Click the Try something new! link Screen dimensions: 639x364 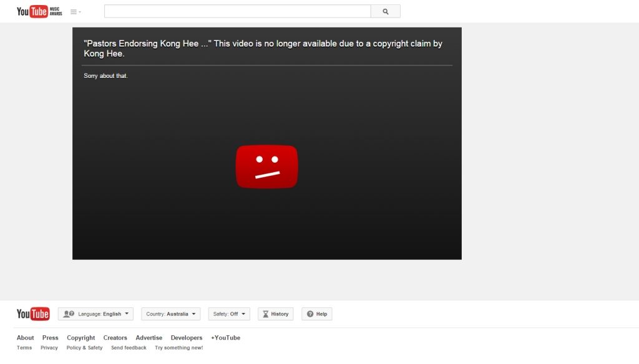click(178, 348)
